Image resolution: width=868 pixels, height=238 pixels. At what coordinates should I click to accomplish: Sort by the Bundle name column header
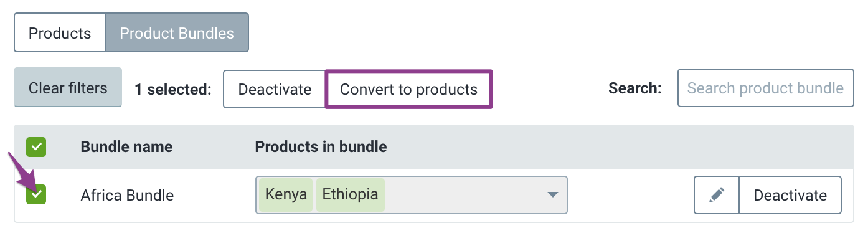pos(126,147)
